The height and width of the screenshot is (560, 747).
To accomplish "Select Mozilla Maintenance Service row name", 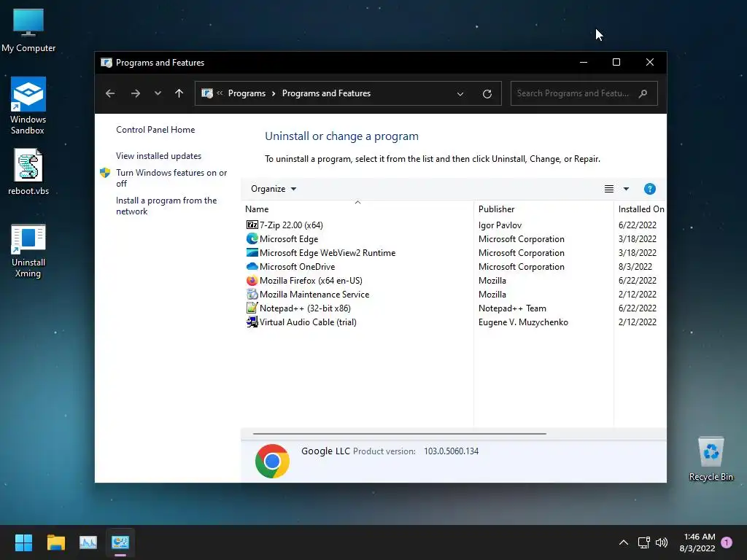I will click(x=314, y=295).
